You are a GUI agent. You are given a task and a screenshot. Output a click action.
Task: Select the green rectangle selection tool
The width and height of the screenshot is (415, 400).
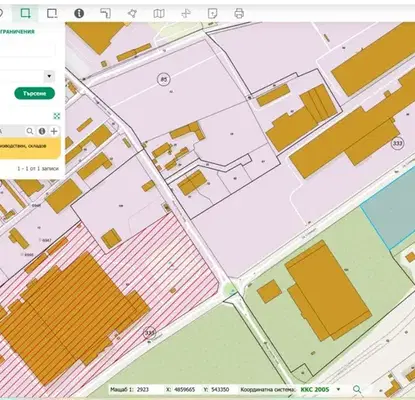tap(25, 13)
